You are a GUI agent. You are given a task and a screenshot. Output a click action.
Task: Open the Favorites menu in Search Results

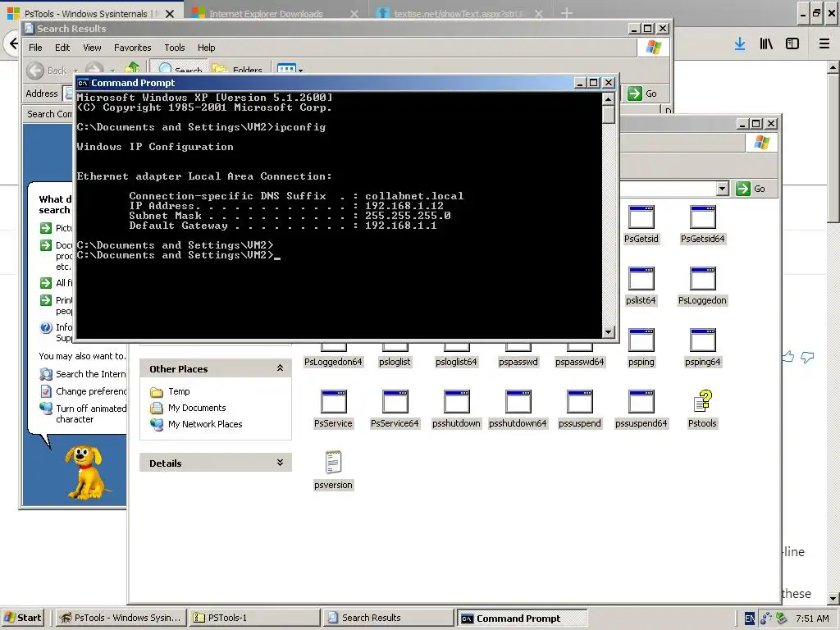click(x=132, y=48)
